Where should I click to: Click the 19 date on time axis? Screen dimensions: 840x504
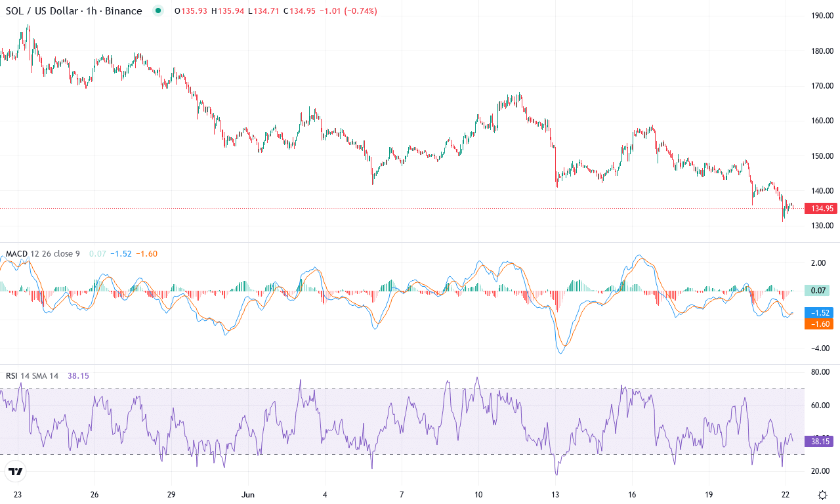pyautogui.click(x=709, y=494)
